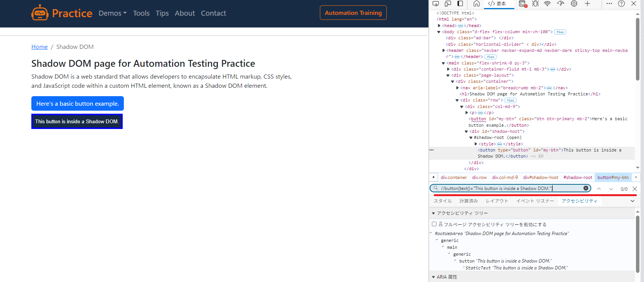Collapse the body element node
644x282 pixels.
pyautogui.click(x=439, y=32)
